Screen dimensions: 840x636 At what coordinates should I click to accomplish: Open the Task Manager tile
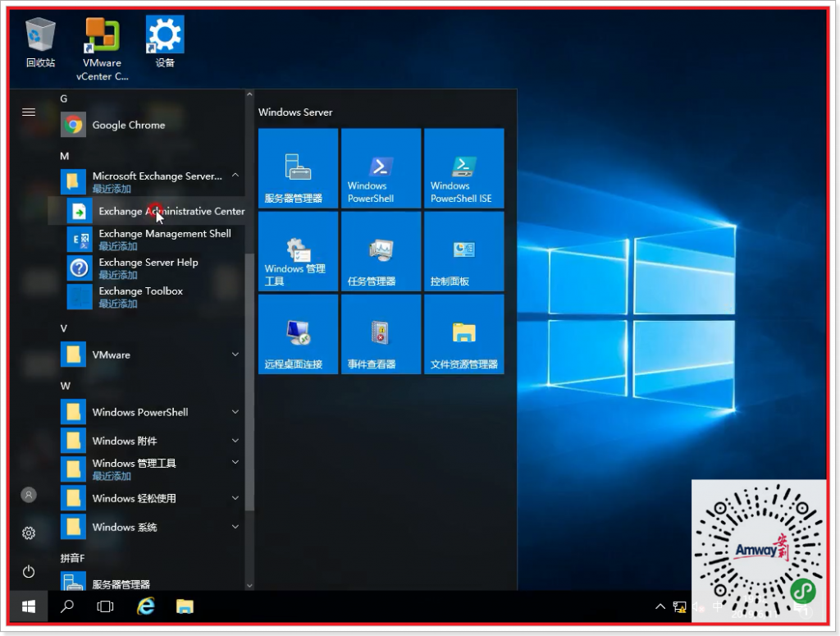[x=381, y=251]
